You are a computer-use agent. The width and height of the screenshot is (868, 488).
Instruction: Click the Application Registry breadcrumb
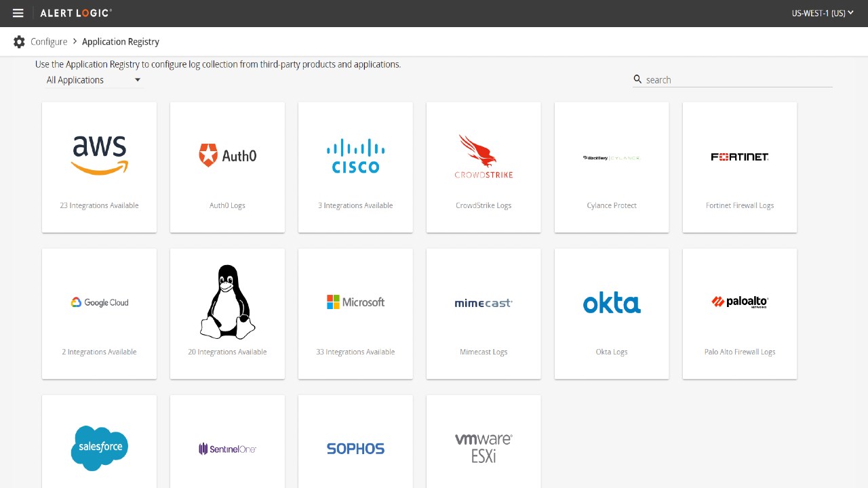(121, 42)
